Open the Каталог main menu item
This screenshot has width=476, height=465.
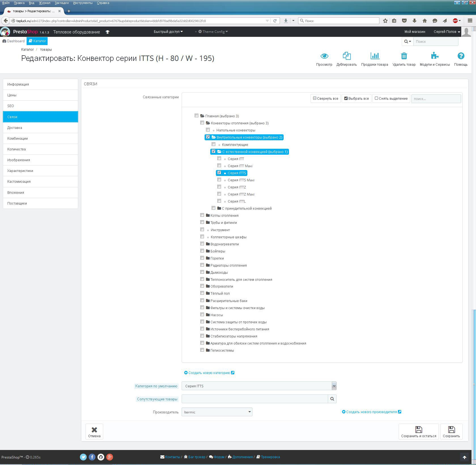[x=37, y=41]
